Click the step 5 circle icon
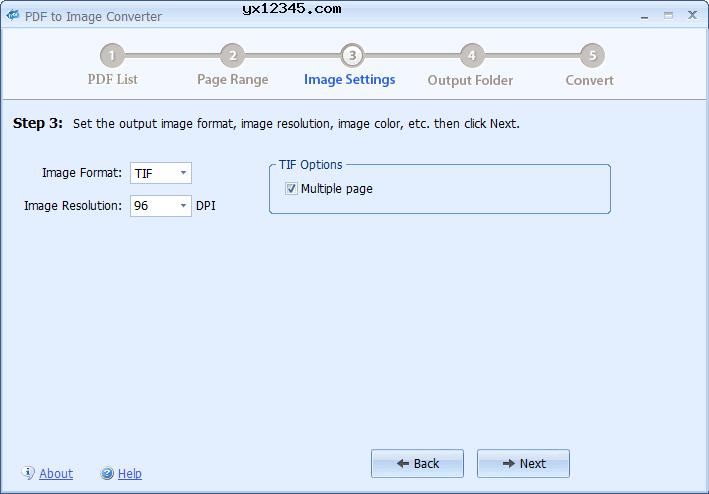This screenshot has height=494, width=709. coord(592,56)
